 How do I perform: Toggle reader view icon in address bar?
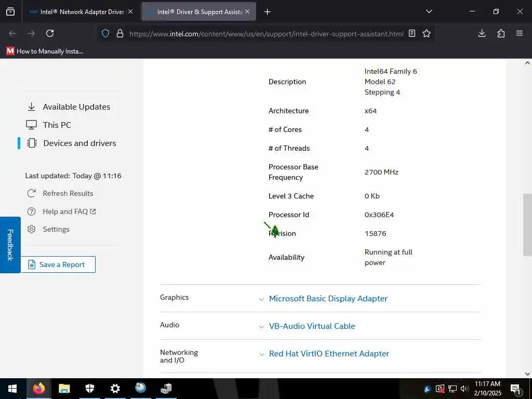[x=412, y=33]
